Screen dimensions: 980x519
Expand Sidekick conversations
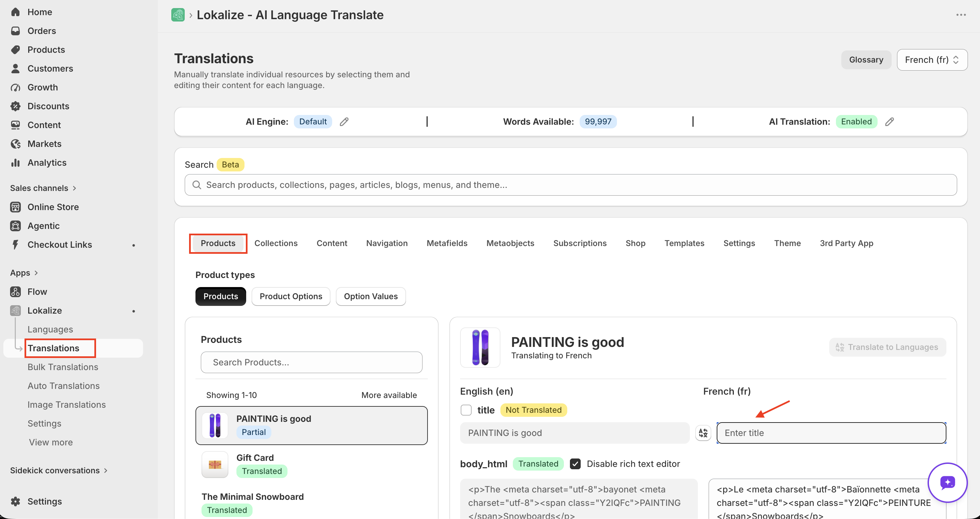(59, 470)
